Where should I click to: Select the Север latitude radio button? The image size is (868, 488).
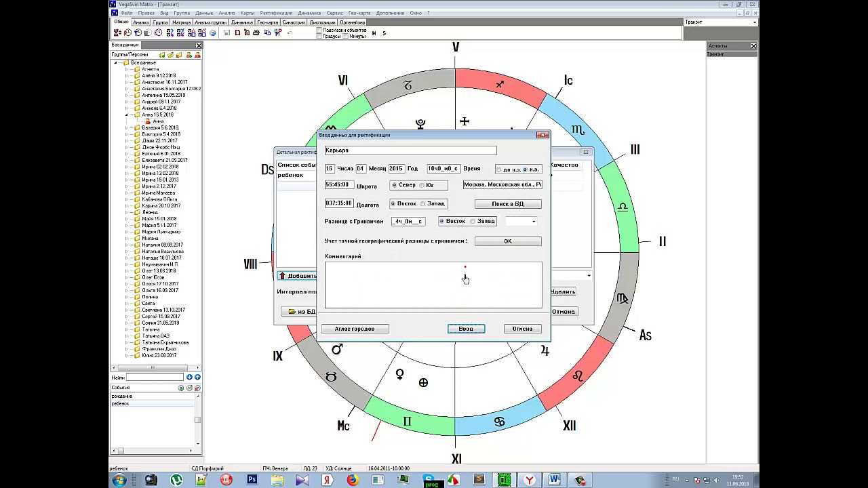[393, 185]
